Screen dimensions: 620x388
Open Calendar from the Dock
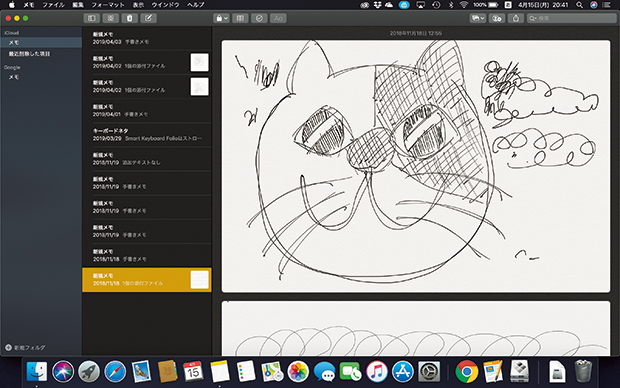(193, 372)
